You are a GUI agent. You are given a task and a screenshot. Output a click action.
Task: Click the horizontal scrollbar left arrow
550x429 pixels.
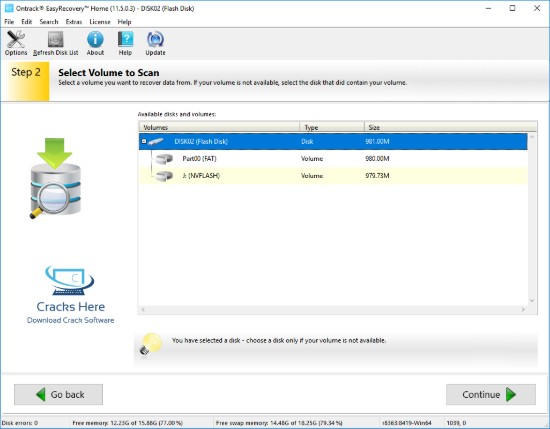click(x=143, y=309)
